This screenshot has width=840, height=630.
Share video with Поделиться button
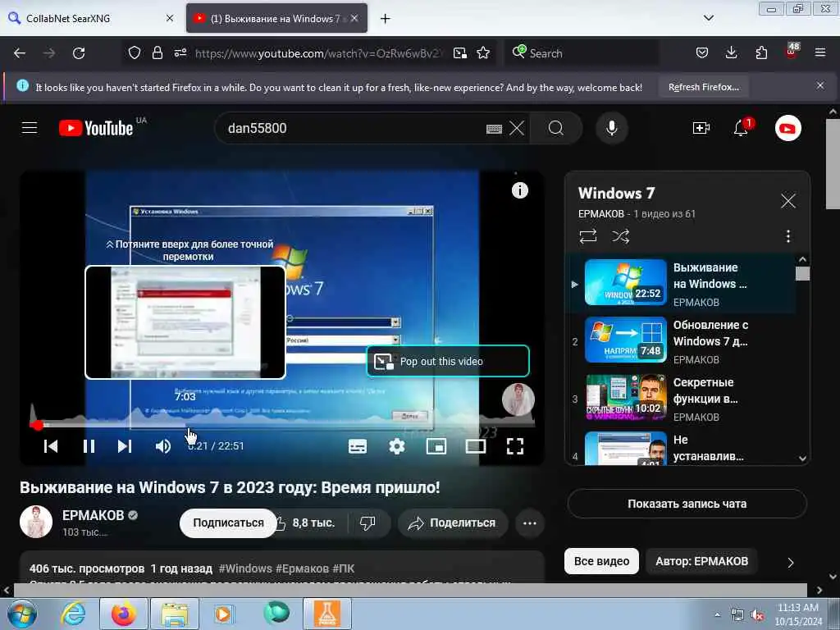tap(453, 523)
